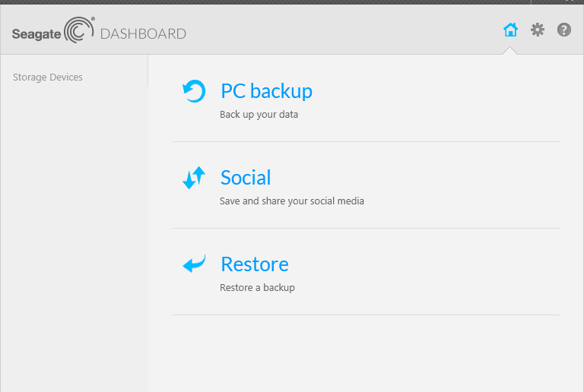Image resolution: width=584 pixels, height=392 pixels.
Task: Open the Restore heading link
Action: [255, 264]
